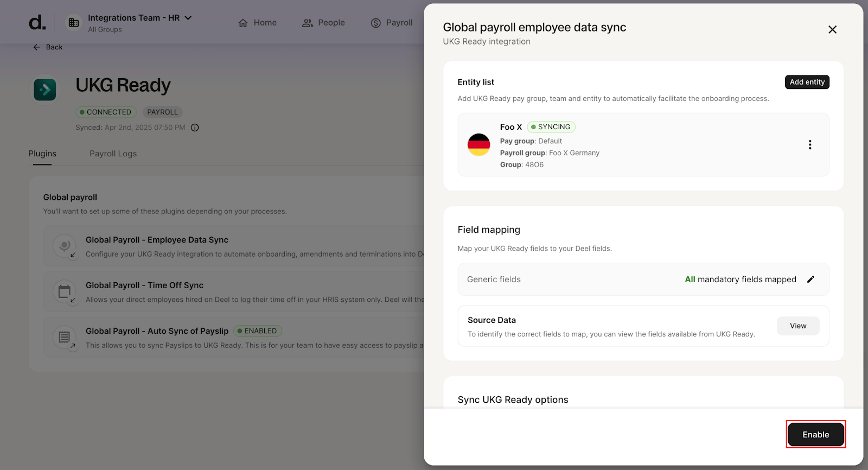The height and width of the screenshot is (470, 868).
Task: Open the People menu
Action: (323, 23)
